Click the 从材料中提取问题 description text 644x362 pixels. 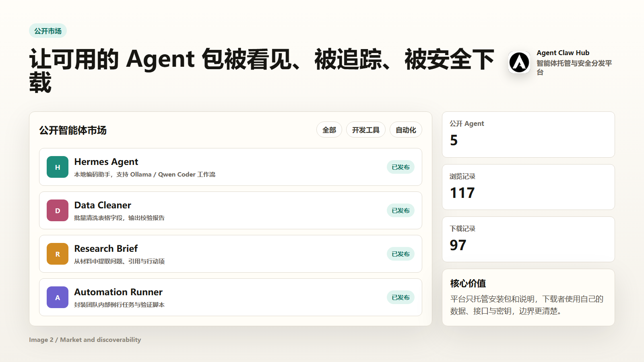point(120,261)
